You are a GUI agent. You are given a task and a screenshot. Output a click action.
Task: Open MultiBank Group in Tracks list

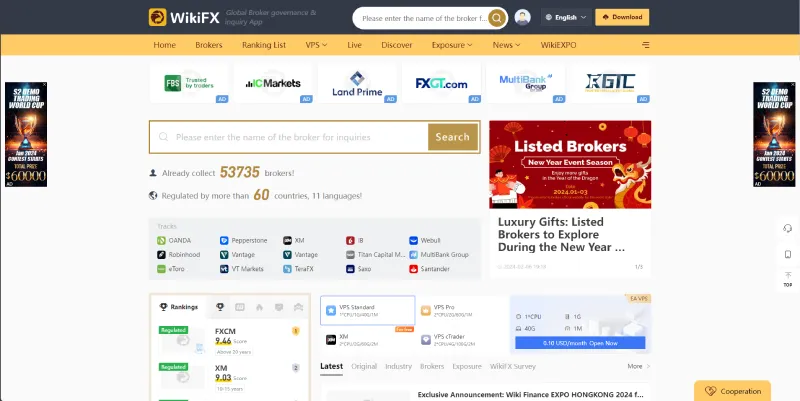(x=439, y=255)
